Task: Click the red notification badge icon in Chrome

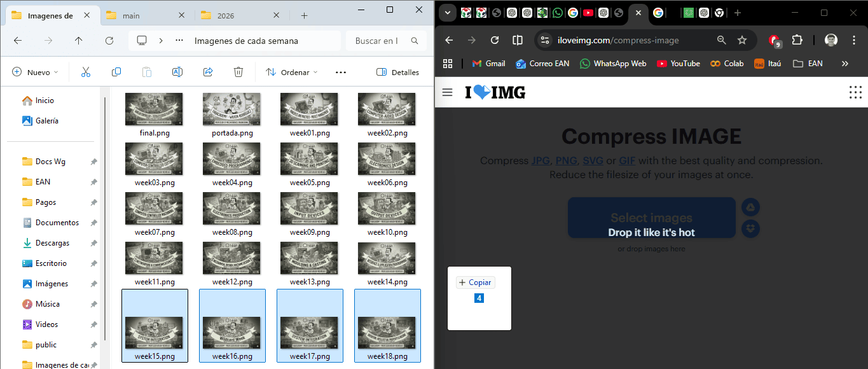Action: (775, 39)
